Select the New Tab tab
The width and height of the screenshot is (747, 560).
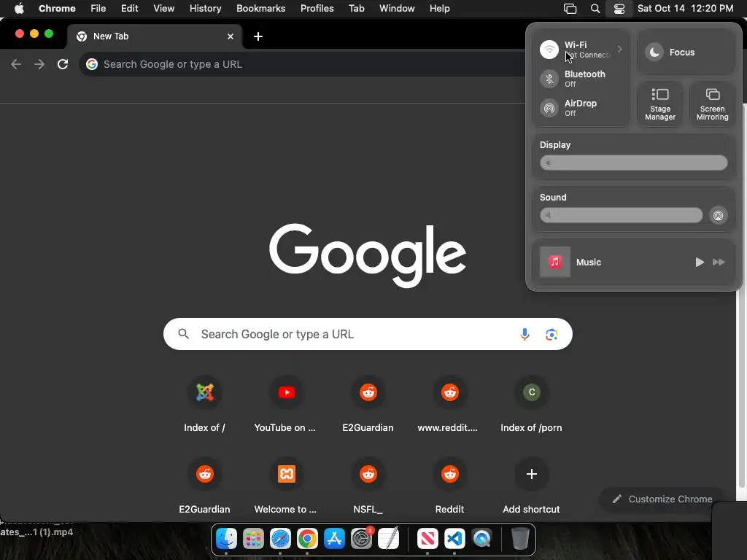pyautogui.click(x=155, y=36)
